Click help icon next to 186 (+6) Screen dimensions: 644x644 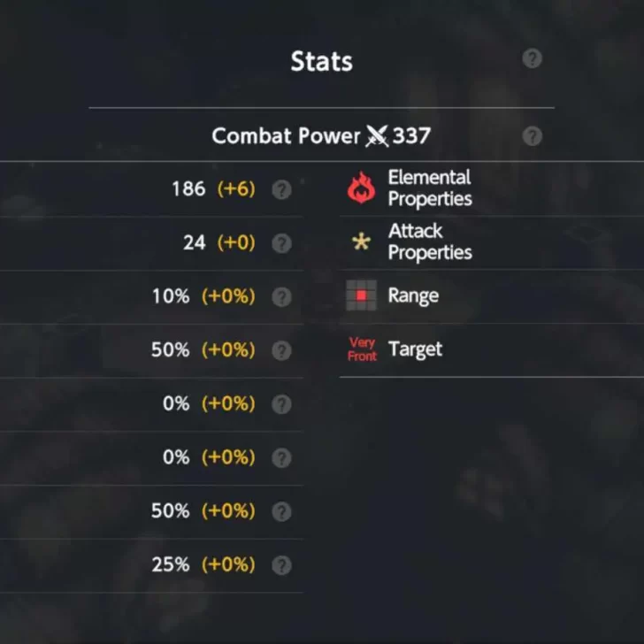point(281,189)
